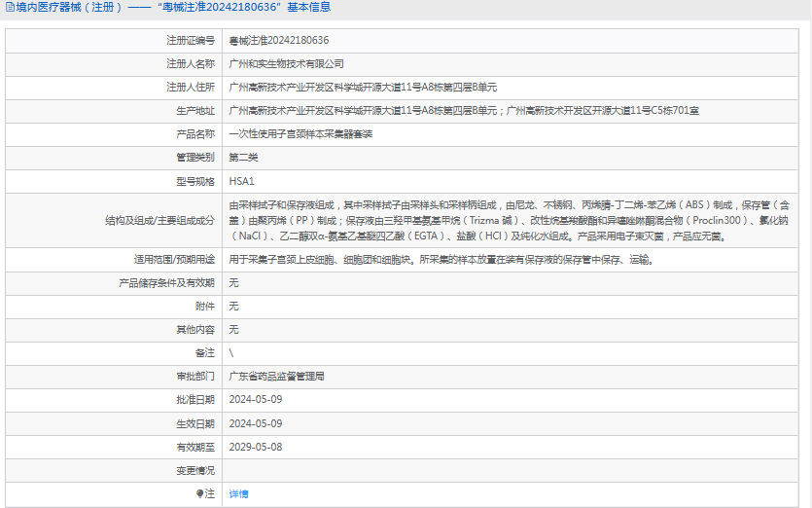Click the 其他内容 label

click(195, 329)
